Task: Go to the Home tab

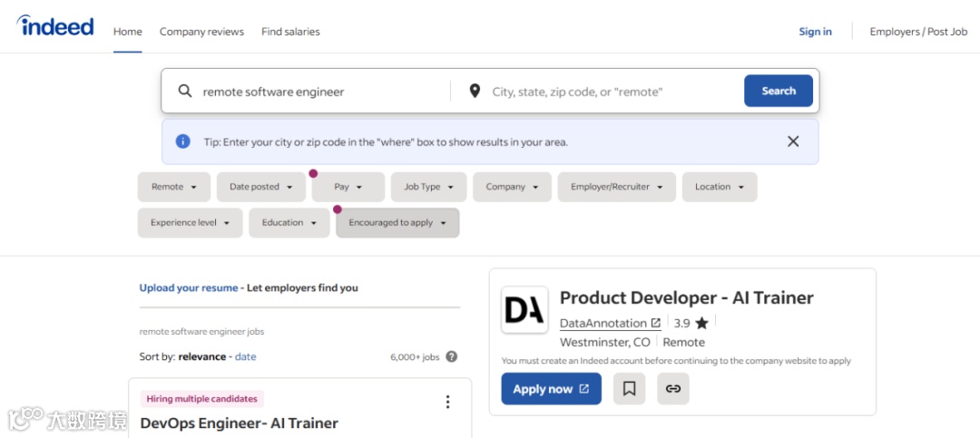Action: point(128,31)
